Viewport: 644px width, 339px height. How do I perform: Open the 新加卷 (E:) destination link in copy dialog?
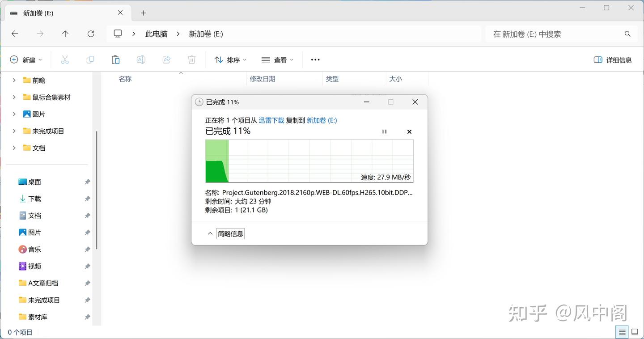click(322, 120)
